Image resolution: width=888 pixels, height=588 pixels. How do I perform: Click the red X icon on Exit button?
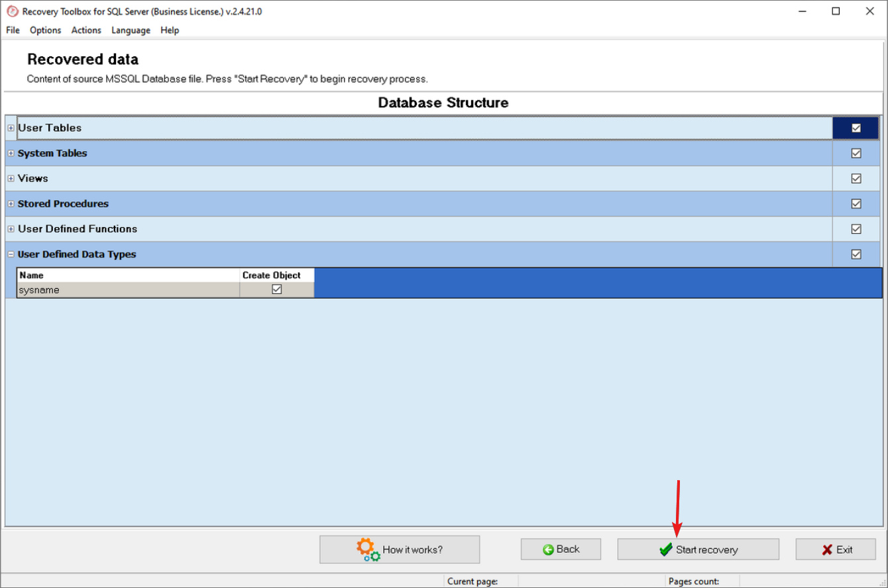click(x=827, y=550)
